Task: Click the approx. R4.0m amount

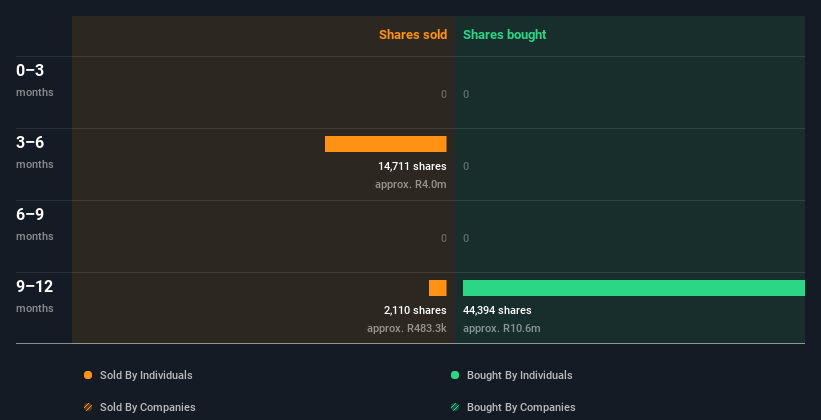Action: [411, 184]
